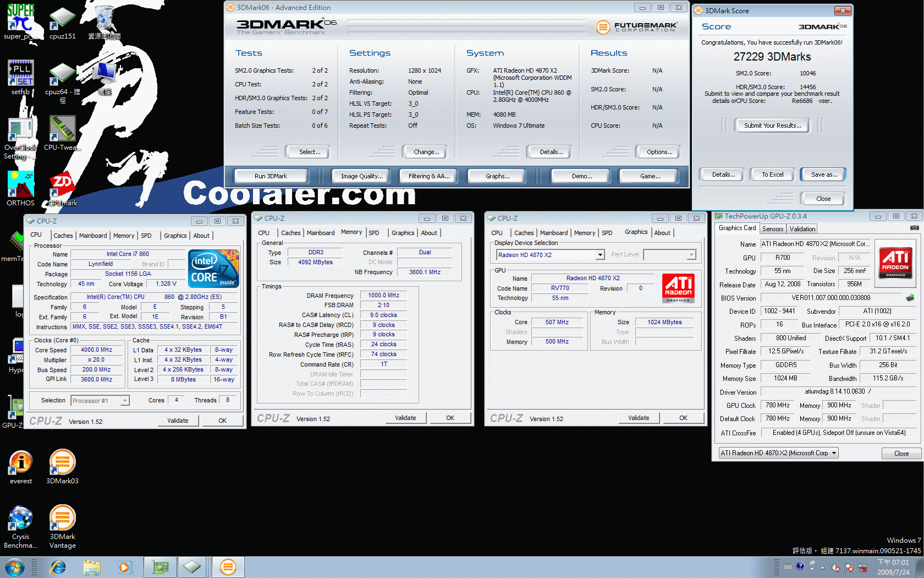This screenshot has width=924, height=578.
Task: Launch the setfsb desktop shortcut
Action: tap(20, 77)
